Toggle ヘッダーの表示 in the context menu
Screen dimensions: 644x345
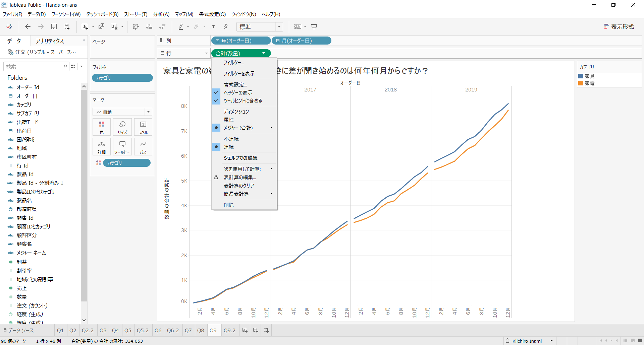[x=244, y=92]
